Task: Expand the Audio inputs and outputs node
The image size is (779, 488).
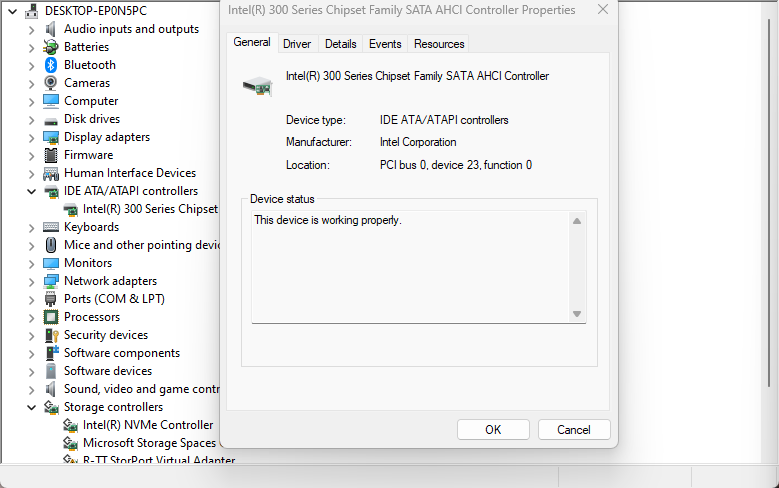Action: 31,29
